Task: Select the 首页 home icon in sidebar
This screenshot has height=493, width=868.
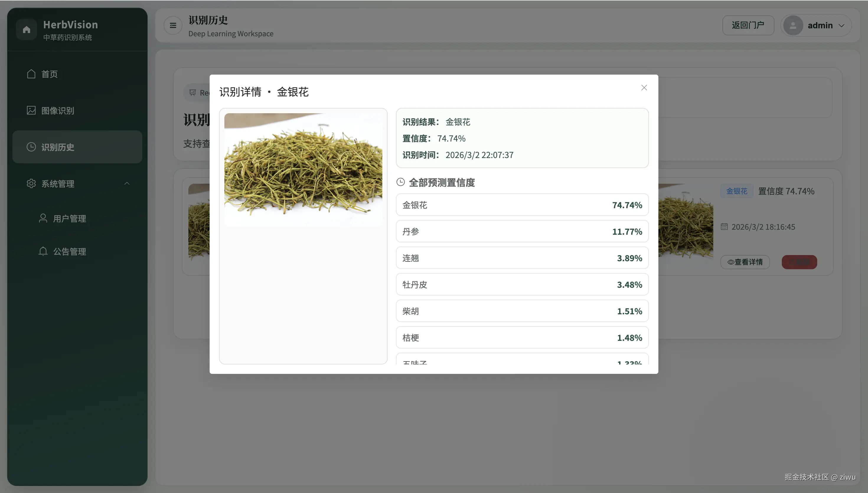Action: pos(32,74)
